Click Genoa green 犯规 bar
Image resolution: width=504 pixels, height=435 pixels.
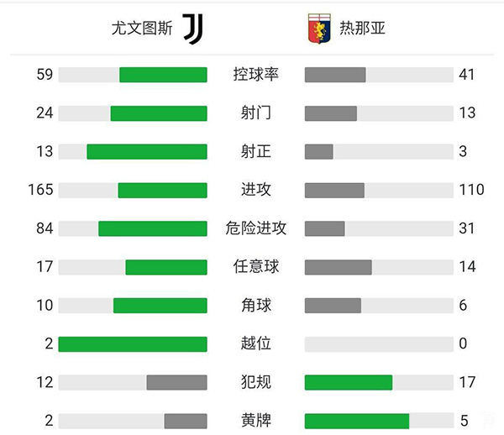pyautogui.click(x=349, y=382)
